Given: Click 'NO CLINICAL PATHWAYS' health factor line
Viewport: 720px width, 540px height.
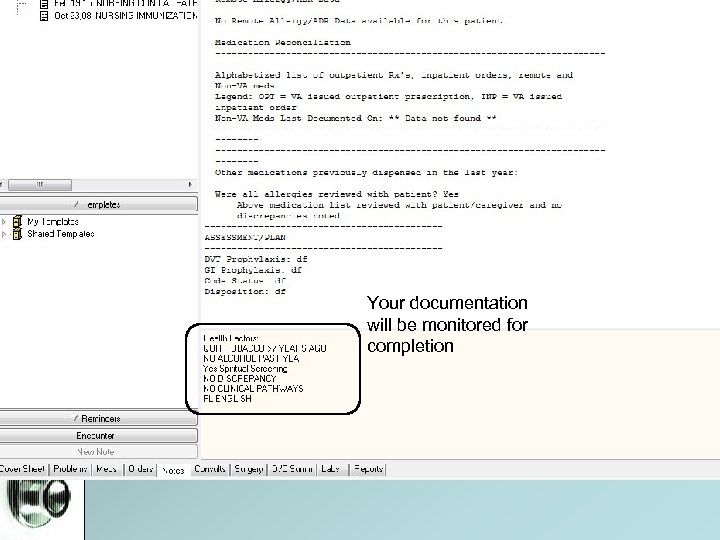Looking at the screenshot, I should click(x=253, y=388).
